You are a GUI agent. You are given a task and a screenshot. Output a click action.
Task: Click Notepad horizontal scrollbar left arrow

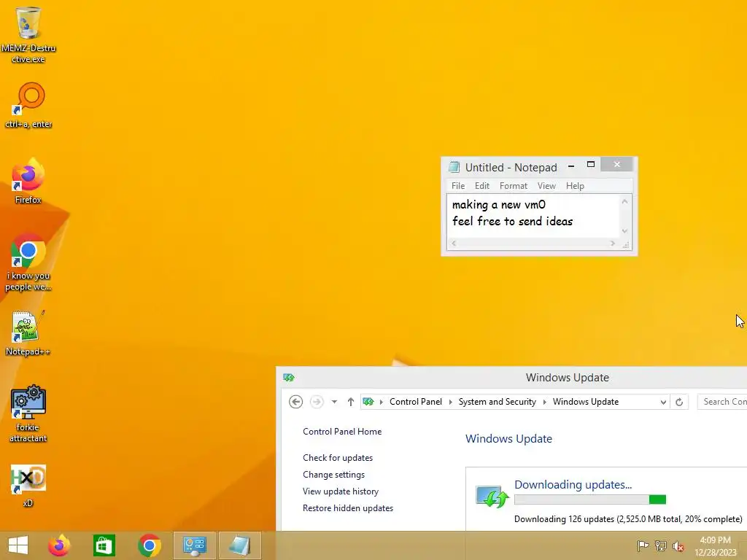click(454, 244)
